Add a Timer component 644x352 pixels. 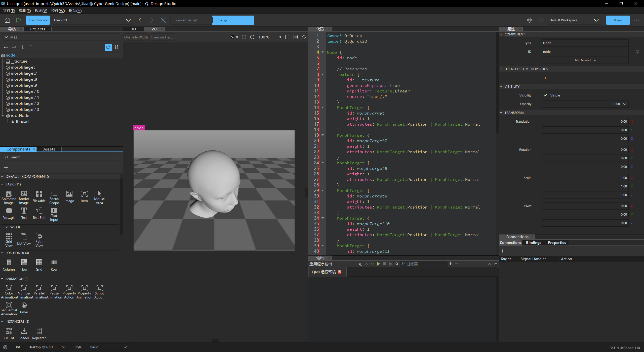(x=24, y=307)
